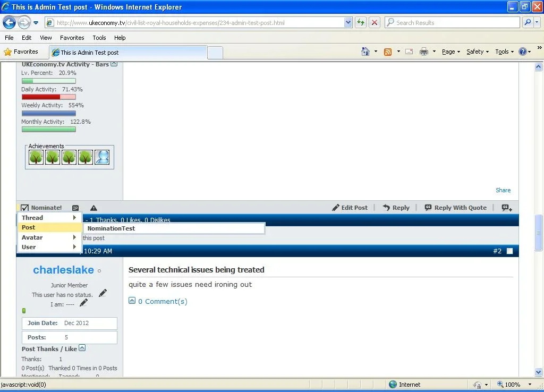This screenshot has width=544, height=392.
Task: Click the URL address field
Action: (x=200, y=23)
